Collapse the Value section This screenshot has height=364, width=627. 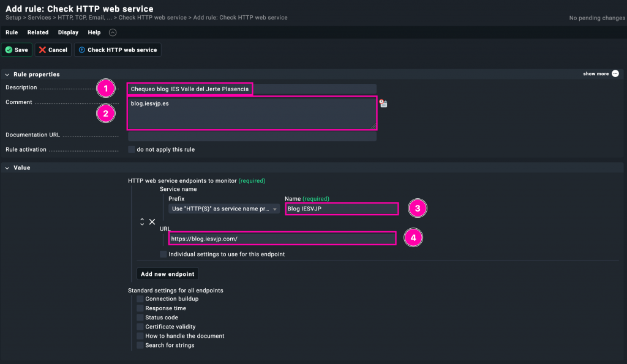click(7, 168)
